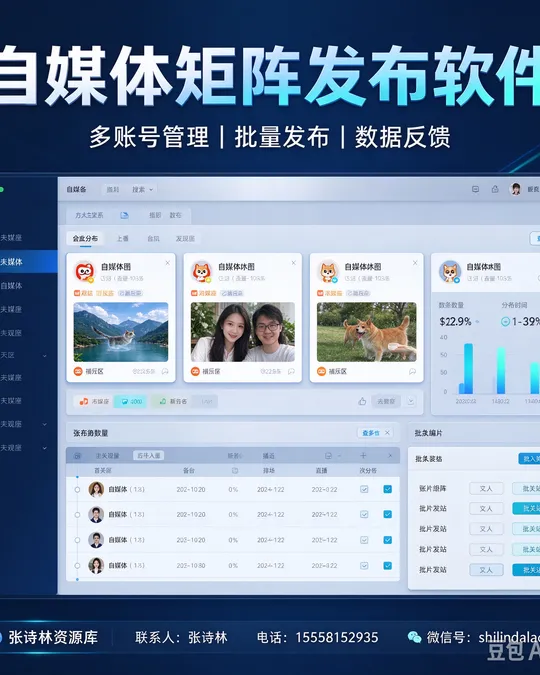
Task: Open comments on the couple-photo card
Action: [291, 371]
